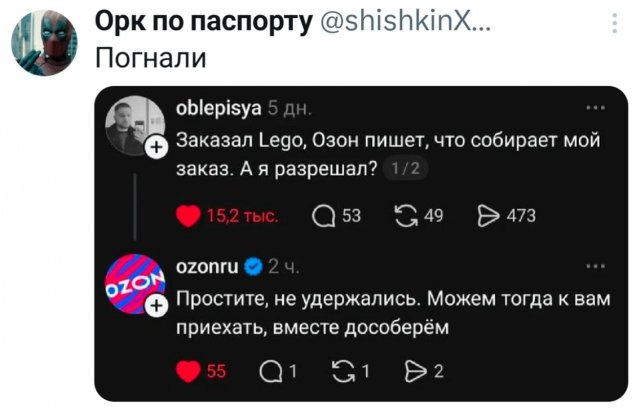The width and height of the screenshot is (640, 408).
Task: Follow ozonru using the plus badge
Action: pos(157,305)
